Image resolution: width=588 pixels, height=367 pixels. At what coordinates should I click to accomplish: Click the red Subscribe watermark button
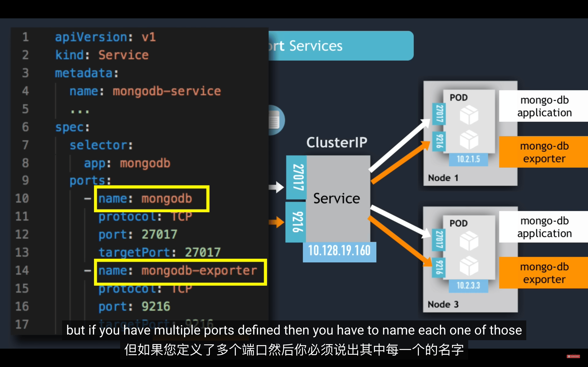573,356
